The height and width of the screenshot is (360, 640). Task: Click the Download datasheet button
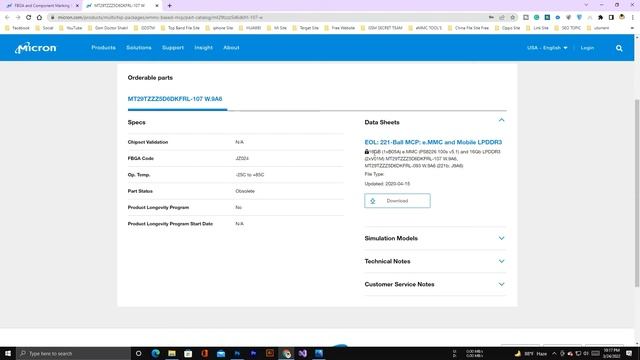397,201
